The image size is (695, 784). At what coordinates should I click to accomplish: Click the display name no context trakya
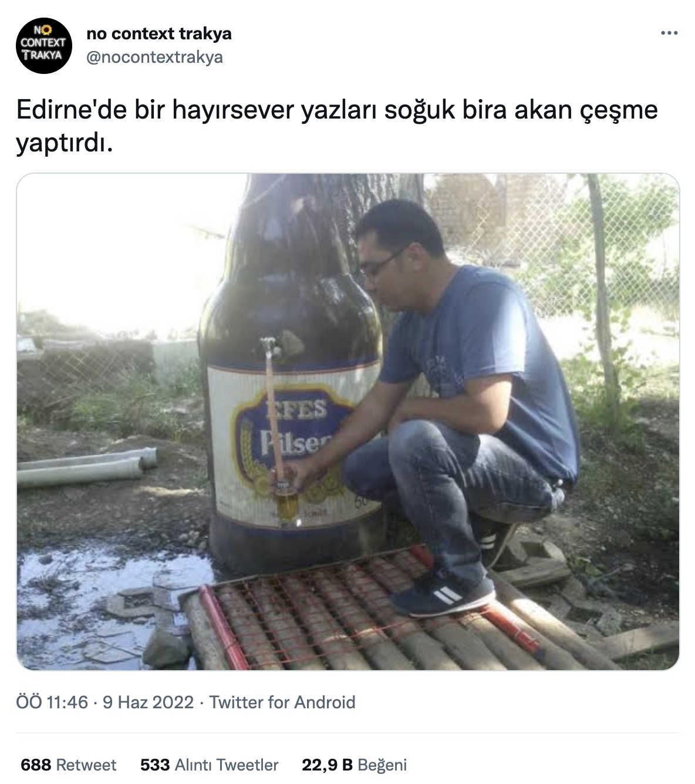point(159,33)
